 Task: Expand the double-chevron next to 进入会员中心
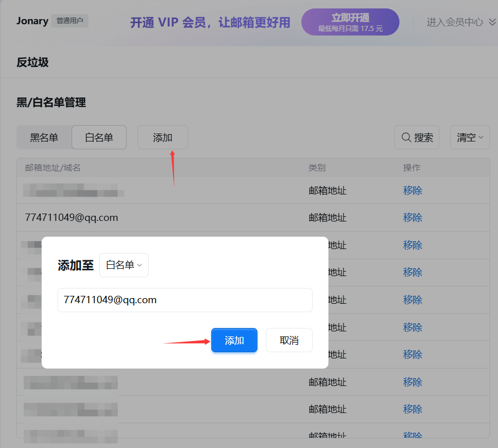(492, 22)
